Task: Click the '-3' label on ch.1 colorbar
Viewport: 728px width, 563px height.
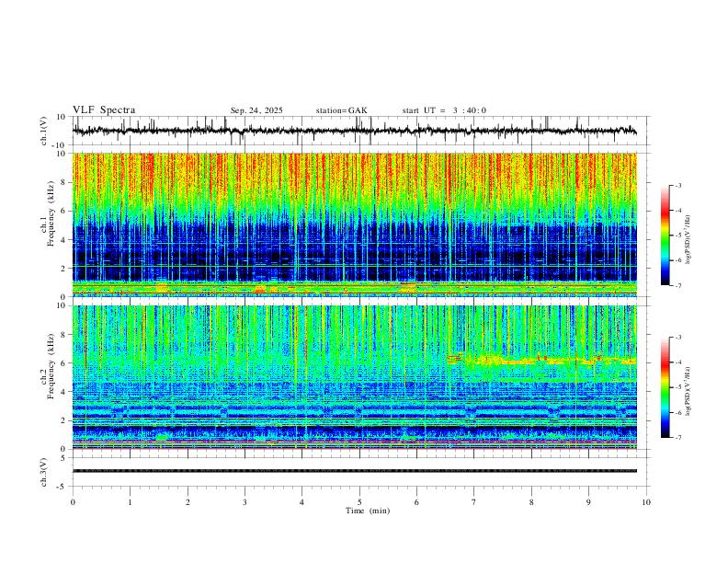Action: pyautogui.click(x=677, y=185)
